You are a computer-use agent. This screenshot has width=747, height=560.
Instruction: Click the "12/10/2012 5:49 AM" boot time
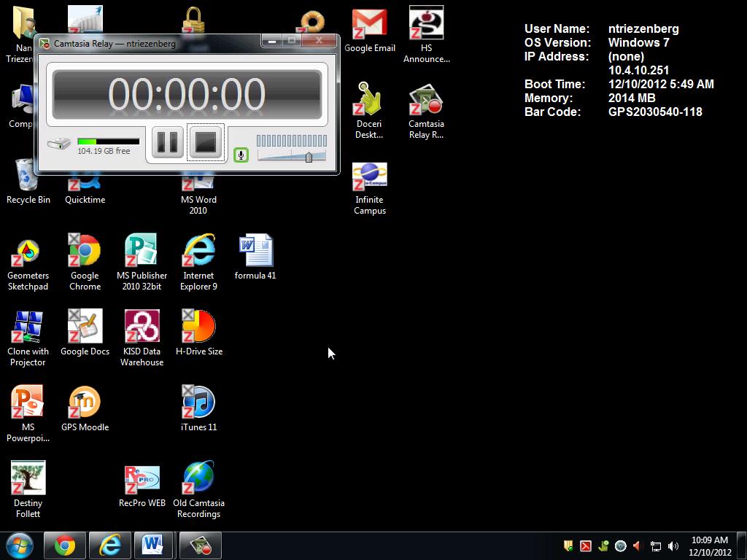click(661, 85)
